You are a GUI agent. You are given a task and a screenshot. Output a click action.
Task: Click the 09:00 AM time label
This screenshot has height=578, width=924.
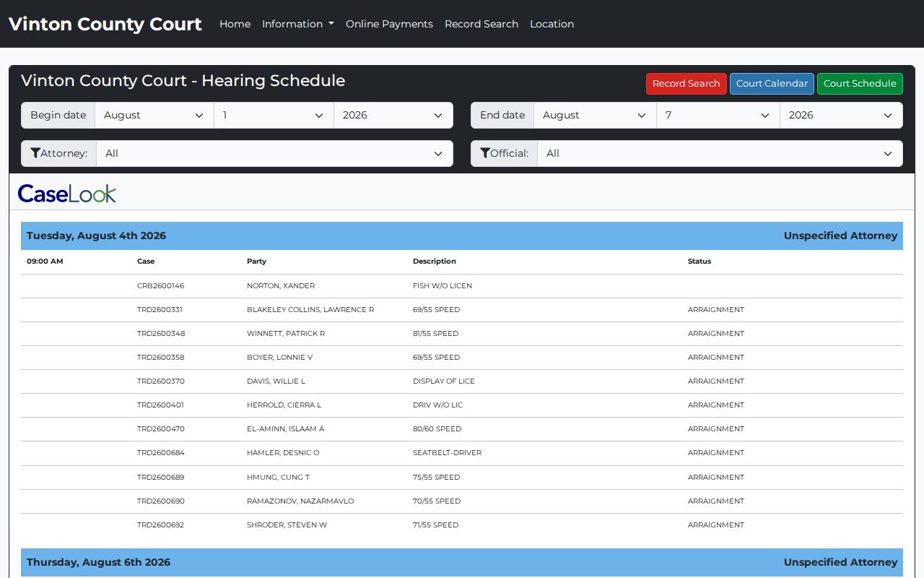click(45, 261)
